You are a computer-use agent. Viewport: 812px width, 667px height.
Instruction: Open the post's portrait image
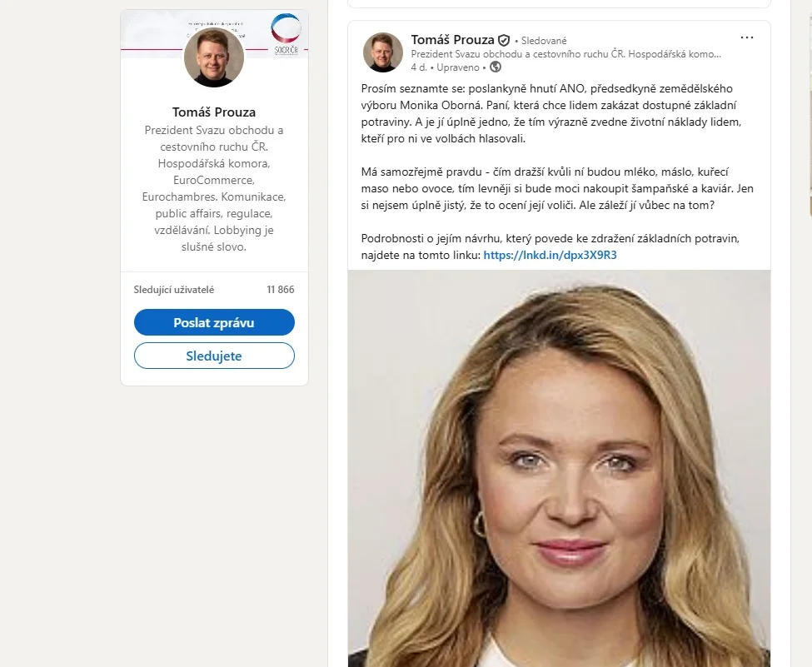(560, 468)
